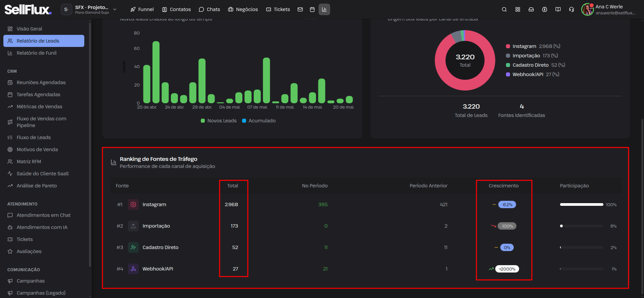Viewport: 644px width, 298px height.
Task: Sort table by Crescimento column header
Action: (503, 186)
